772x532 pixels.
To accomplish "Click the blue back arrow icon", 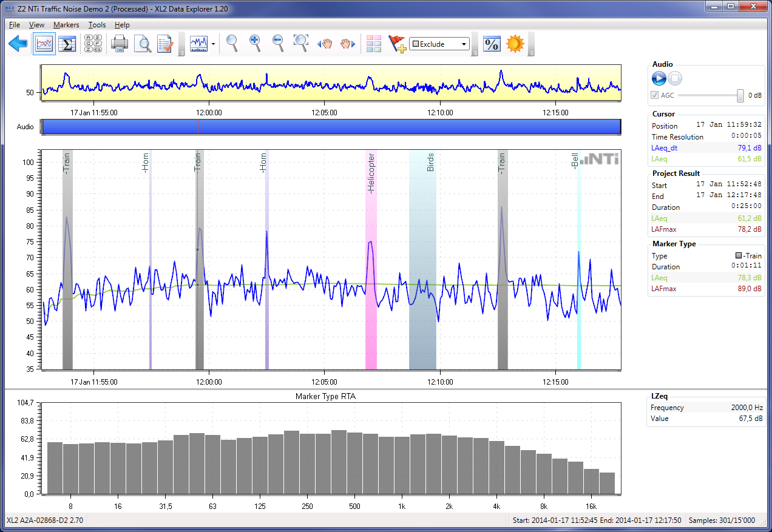I will pyautogui.click(x=18, y=44).
